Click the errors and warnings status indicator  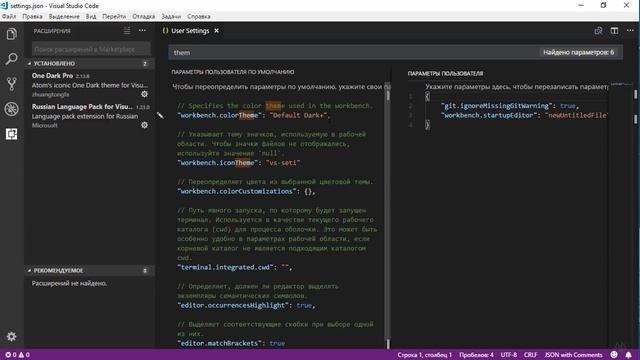point(18,355)
